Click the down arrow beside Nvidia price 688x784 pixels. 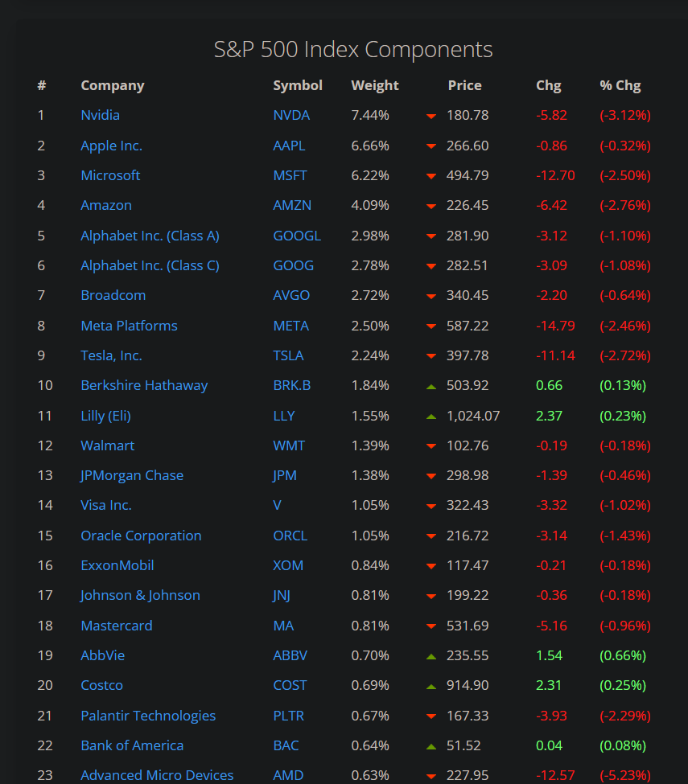tap(431, 116)
